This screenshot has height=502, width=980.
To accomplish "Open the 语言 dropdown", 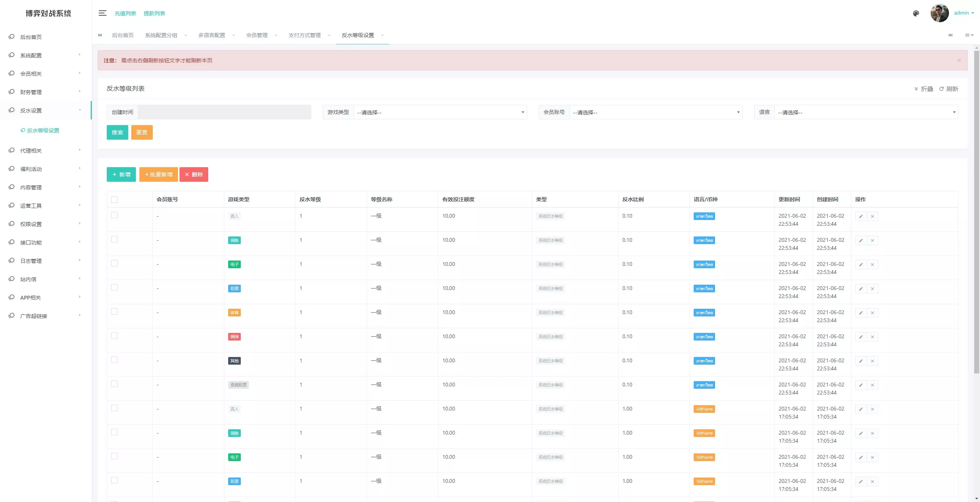I will coord(866,112).
